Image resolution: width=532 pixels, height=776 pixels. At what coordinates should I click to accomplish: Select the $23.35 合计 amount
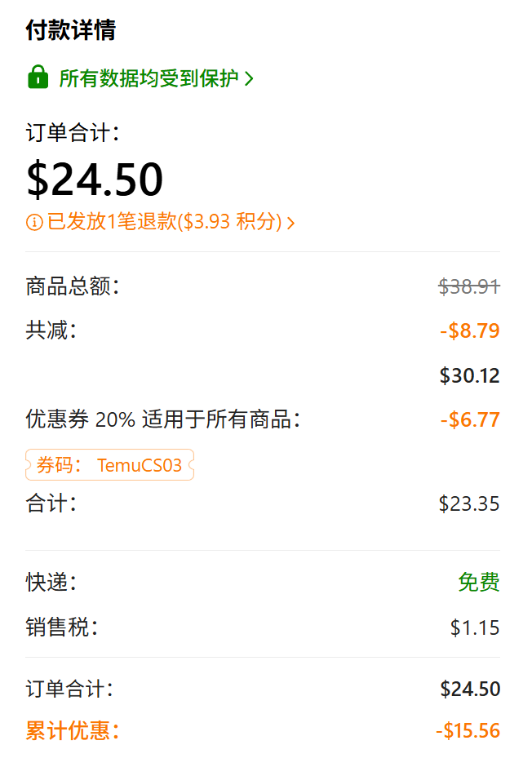(x=468, y=504)
